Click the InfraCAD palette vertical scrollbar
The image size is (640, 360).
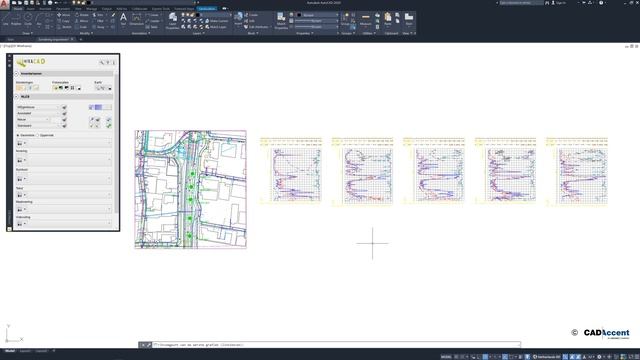click(116, 143)
